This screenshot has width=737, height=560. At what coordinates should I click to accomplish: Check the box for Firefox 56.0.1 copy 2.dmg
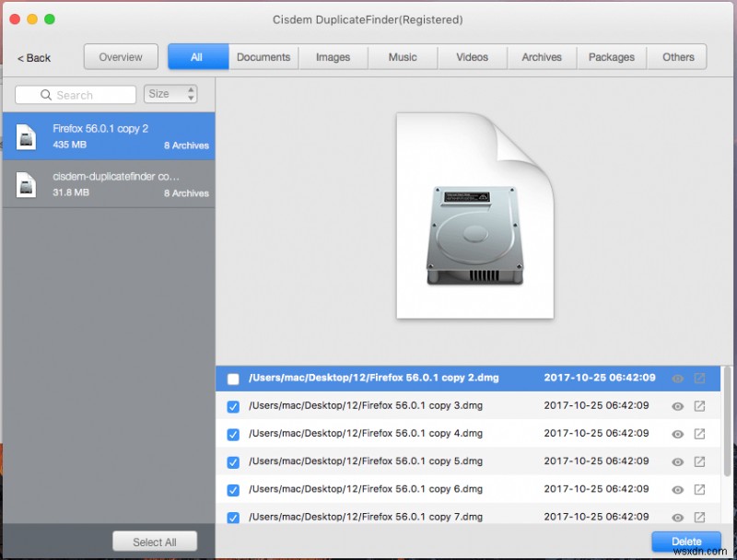pos(233,378)
